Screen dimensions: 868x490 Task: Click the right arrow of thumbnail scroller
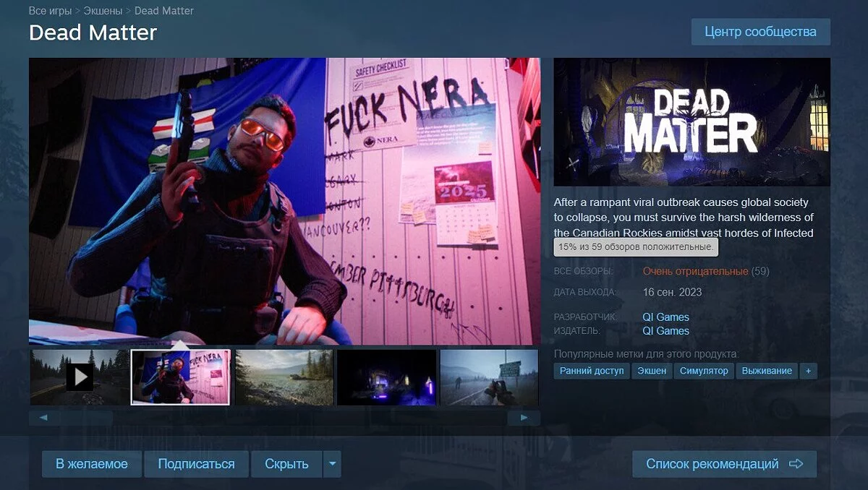(x=524, y=418)
